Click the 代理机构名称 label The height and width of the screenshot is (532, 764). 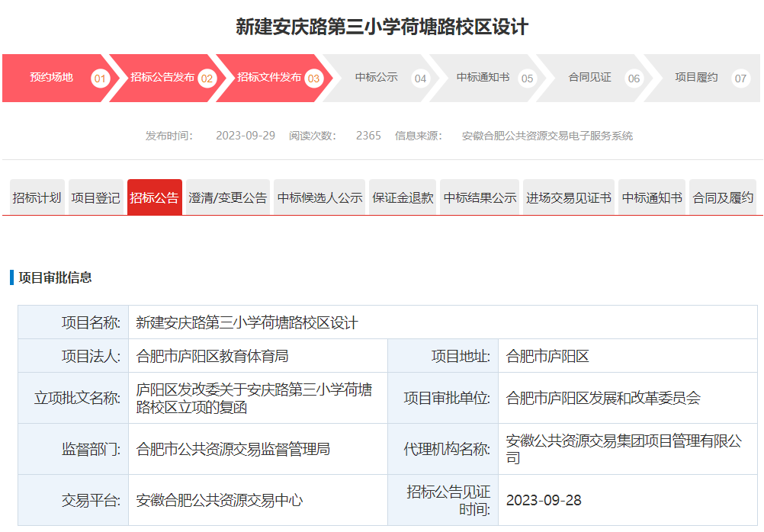tap(447, 449)
